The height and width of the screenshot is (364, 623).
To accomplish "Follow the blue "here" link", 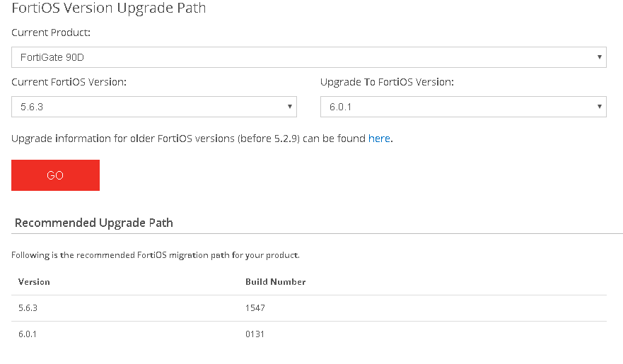I will click(x=379, y=139).
